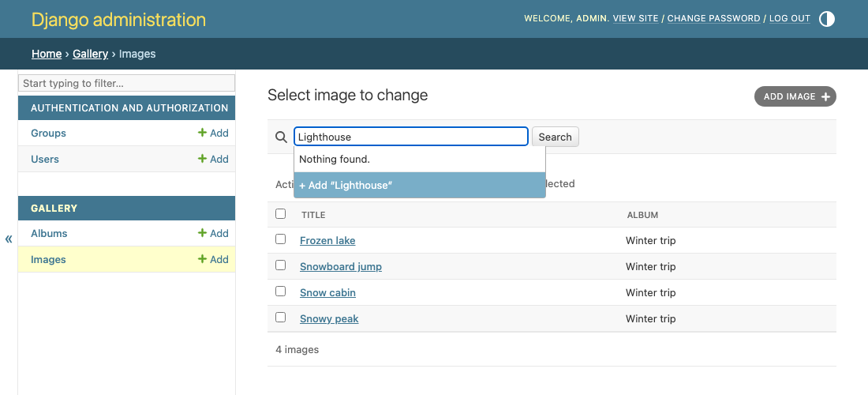Open the Snow cabin image
Image resolution: width=868 pixels, height=395 pixels.
pyautogui.click(x=327, y=292)
